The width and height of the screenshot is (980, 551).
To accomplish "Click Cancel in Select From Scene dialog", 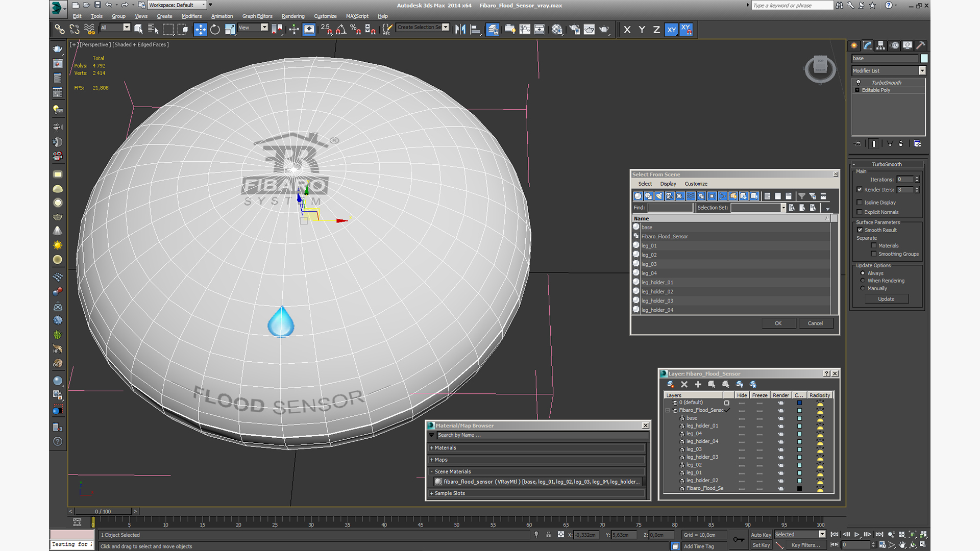I will 815,323.
